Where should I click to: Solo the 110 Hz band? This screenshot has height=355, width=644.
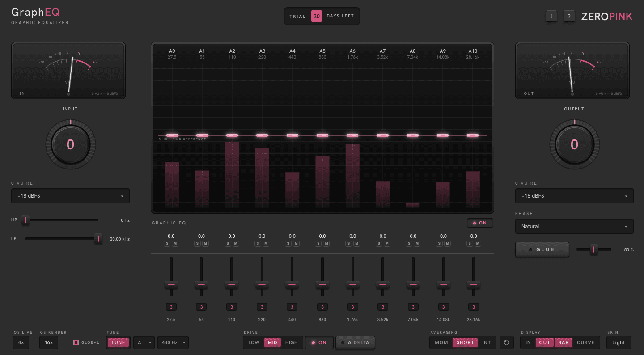tap(228, 244)
